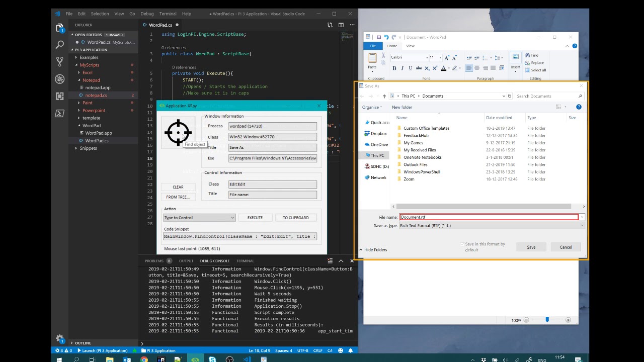Open the Extensions view in VS Code

[x=60, y=96]
